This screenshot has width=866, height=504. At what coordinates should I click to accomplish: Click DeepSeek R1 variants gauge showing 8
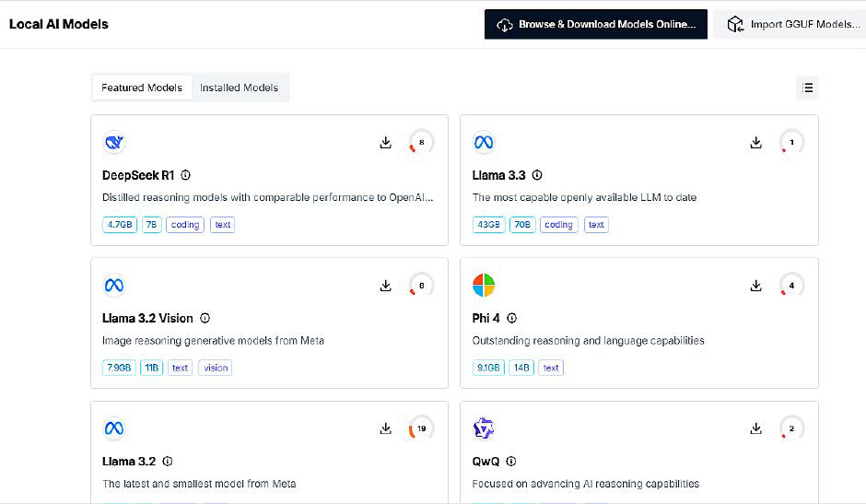421,142
